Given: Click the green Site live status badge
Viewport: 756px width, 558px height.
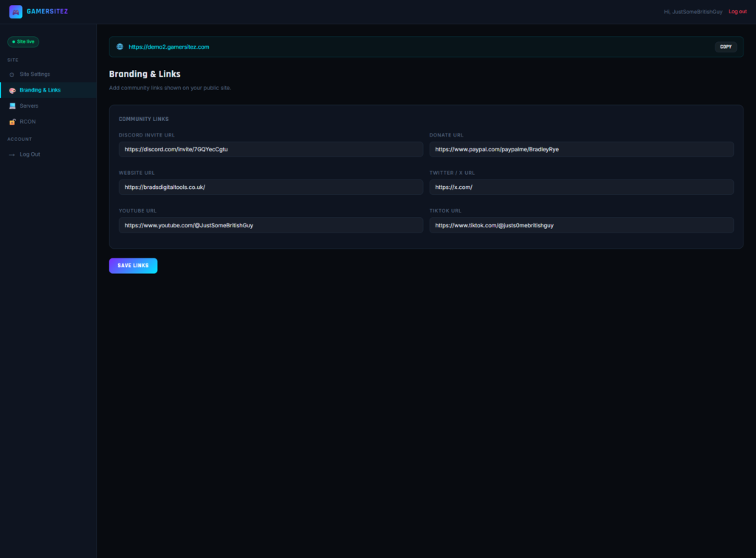Looking at the screenshot, I should coord(23,42).
